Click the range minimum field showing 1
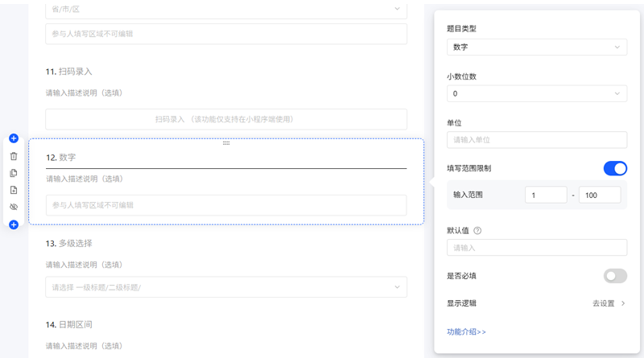The width and height of the screenshot is (644, 362). tap(546, 195)
